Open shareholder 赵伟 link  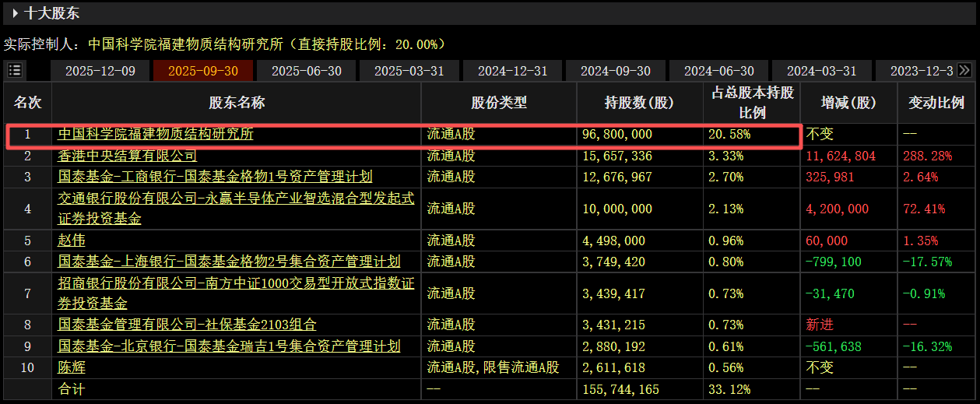point(72,241)
